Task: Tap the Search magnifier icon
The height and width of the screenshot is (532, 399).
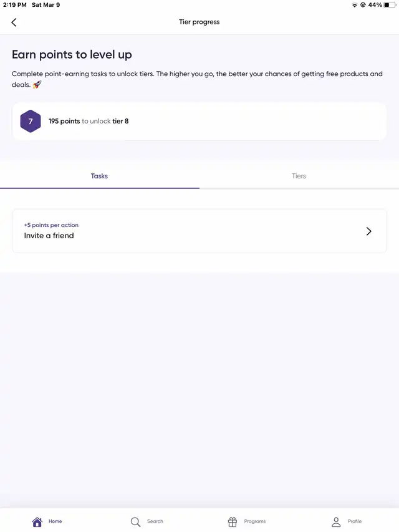Action: 135,522
